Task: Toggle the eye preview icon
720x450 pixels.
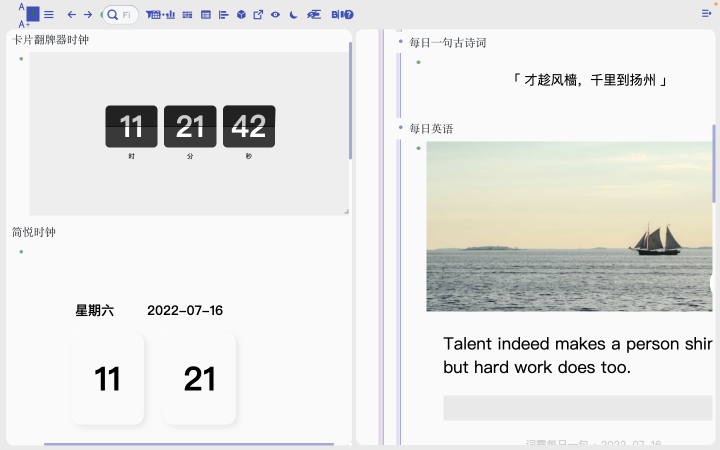Action: 275,15
